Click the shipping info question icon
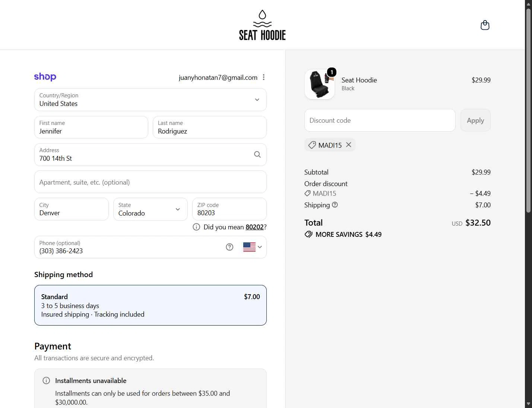This screenshot has height=408, width=532. click(335, 205)
